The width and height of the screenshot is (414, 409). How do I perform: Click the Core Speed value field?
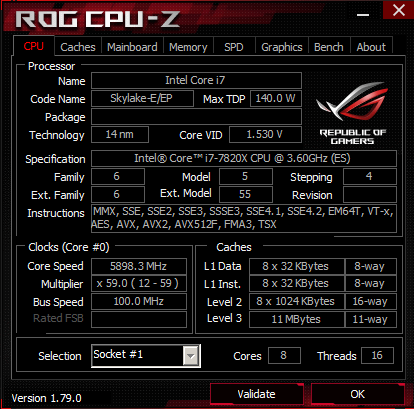(x=139, y=266)
